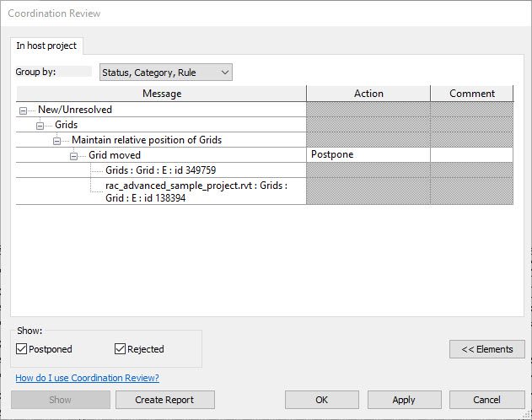Open How do I use Coordination Review link
The width and height of the screenshot is (532, 420).
[x=87, y=378]
